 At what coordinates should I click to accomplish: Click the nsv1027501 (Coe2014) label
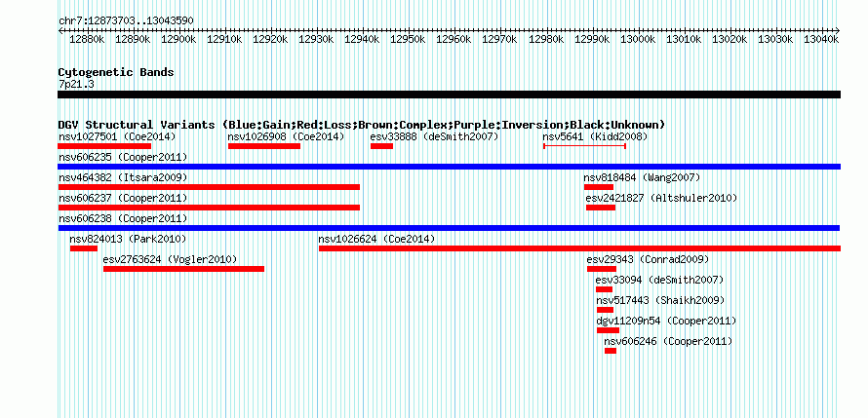point(117,136)
